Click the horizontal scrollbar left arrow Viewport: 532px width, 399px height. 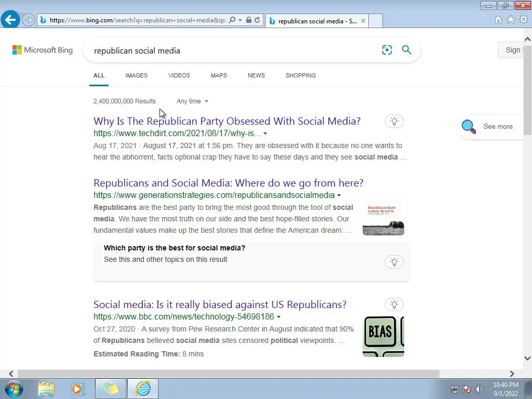(x=11, y=374)
